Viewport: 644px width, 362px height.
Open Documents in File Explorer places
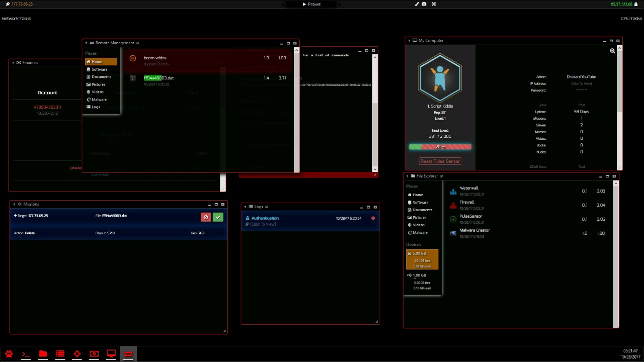coord(420,210)
